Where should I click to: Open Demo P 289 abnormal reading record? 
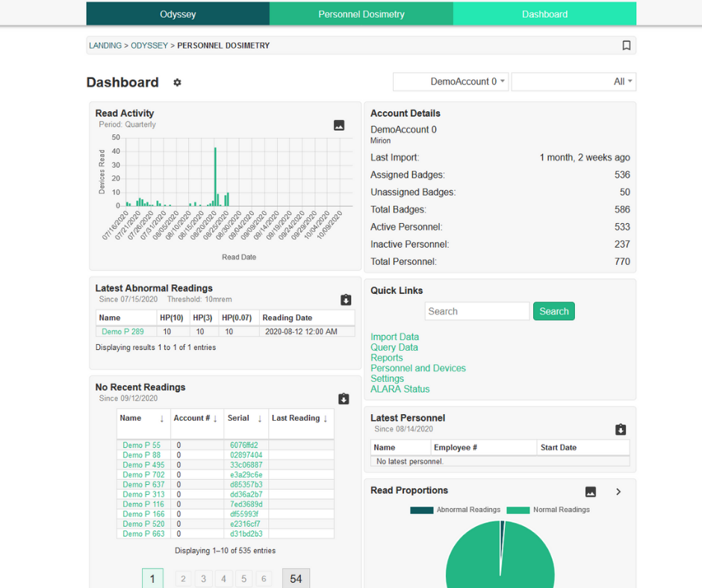pyautogui.click(x=122, y=331)
